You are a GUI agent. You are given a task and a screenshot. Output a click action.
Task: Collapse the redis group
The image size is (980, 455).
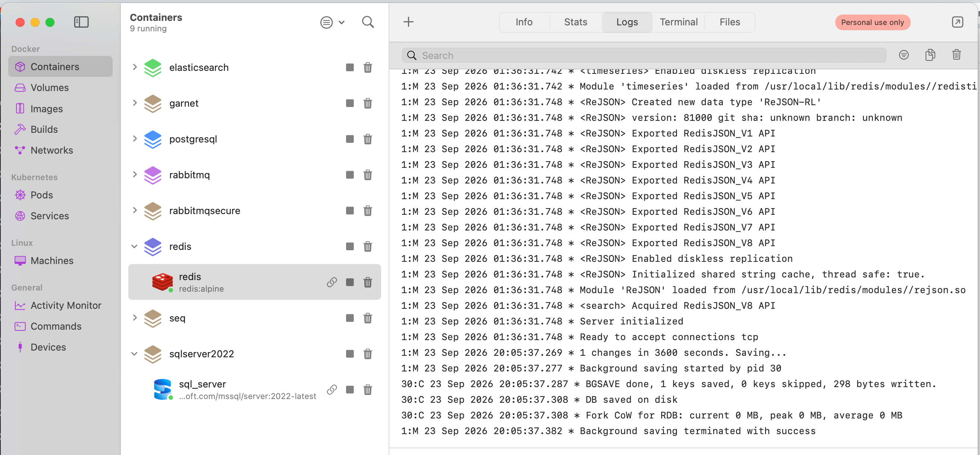click(x=134, y=246)
